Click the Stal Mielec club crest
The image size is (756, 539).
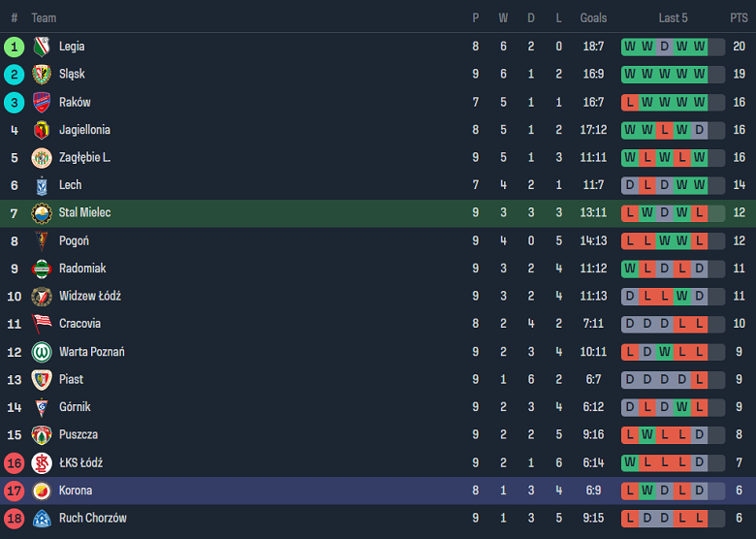41,213
